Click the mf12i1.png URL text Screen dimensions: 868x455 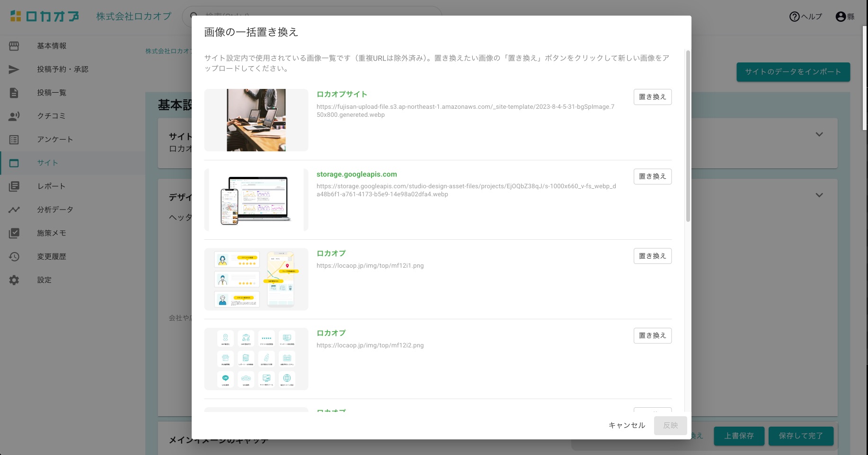(370, 266)
